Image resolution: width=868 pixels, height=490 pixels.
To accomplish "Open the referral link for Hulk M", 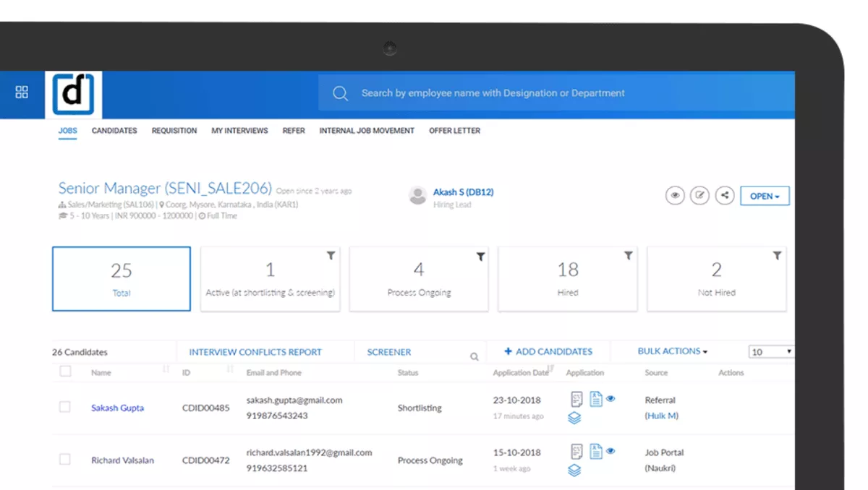I will (660, 416).
